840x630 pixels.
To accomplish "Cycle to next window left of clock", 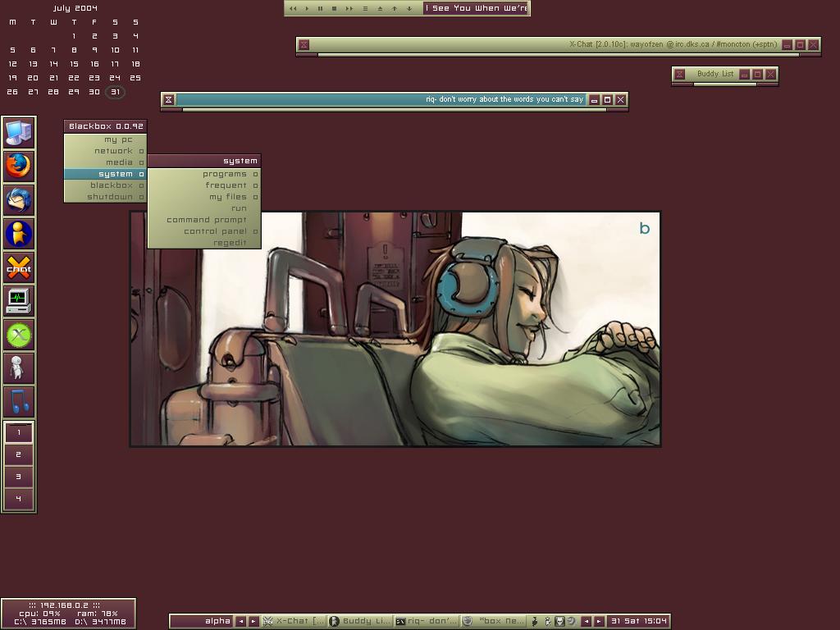I will (599, 622).
